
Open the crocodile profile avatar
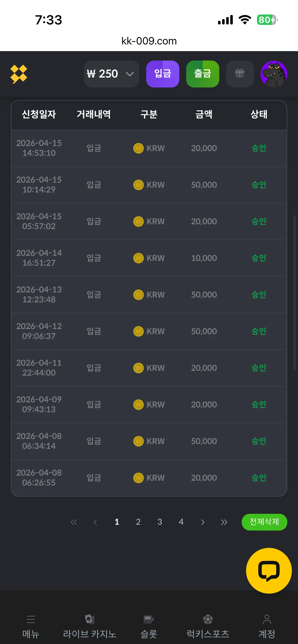coord(274,74)
